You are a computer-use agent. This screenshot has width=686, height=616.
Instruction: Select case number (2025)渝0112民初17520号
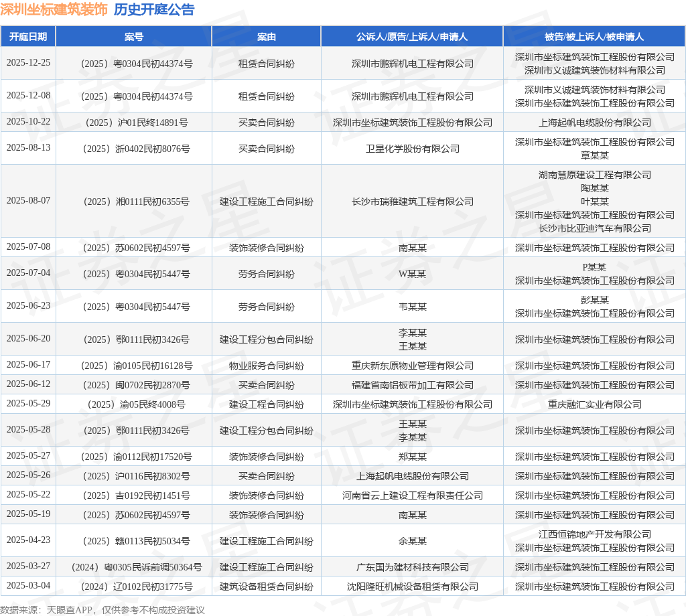click(x=137, y=457)
